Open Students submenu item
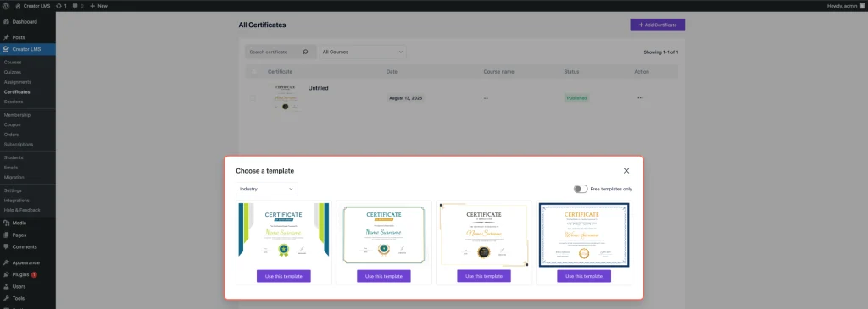Viewport: 868px width, 309px height. click(14, 157)
